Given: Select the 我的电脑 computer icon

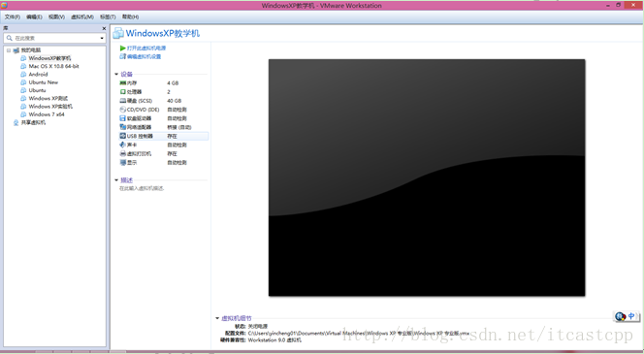Looking at the screenshot, I should point(16,50).
